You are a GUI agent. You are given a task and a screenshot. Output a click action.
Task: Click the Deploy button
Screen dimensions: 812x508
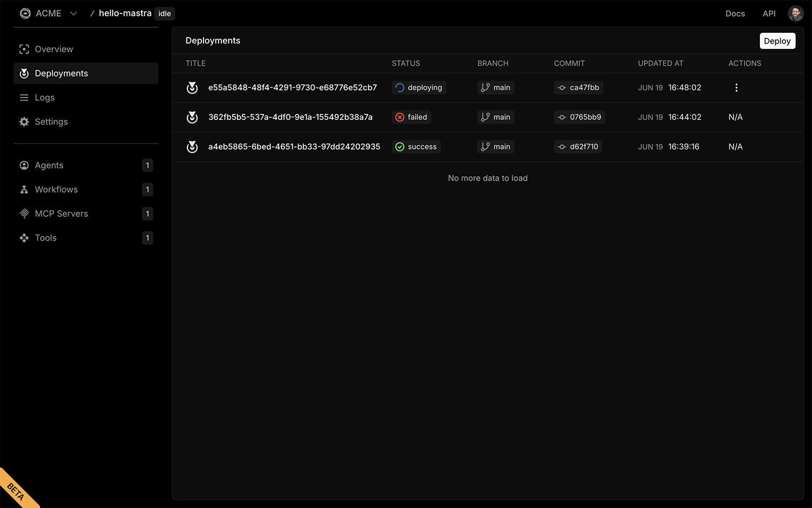coord(777,41)
